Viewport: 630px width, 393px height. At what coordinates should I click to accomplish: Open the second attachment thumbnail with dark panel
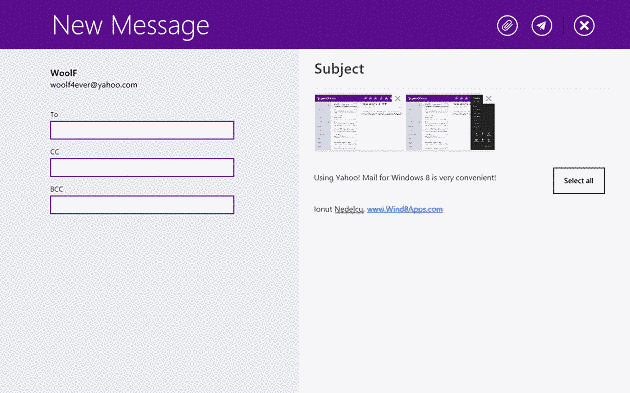pyautogui.click(x=450, y=123)
